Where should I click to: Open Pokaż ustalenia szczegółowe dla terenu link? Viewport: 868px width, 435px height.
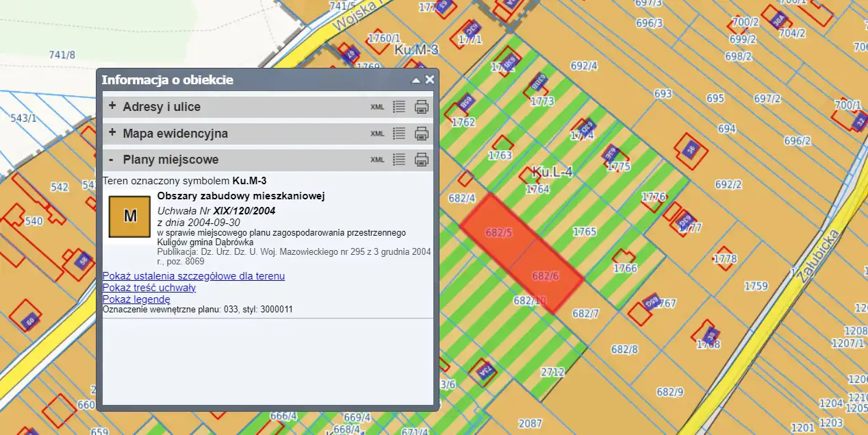pos(194,276)
